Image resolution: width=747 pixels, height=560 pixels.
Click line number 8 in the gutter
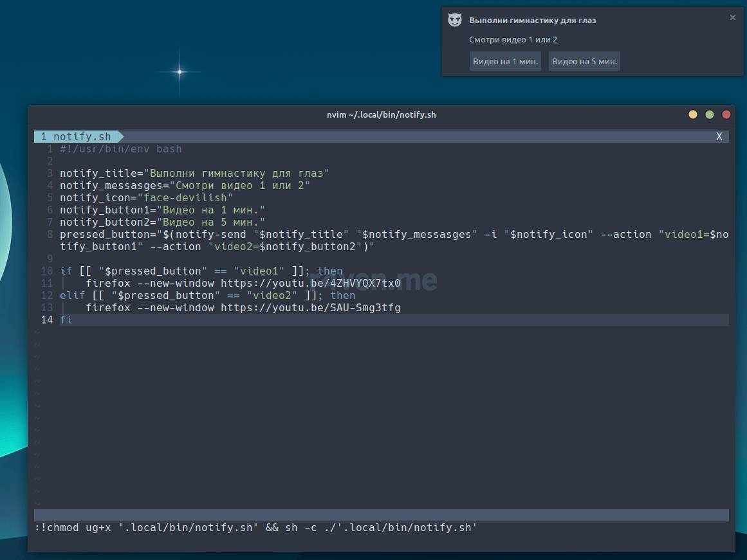click(50, 235)
